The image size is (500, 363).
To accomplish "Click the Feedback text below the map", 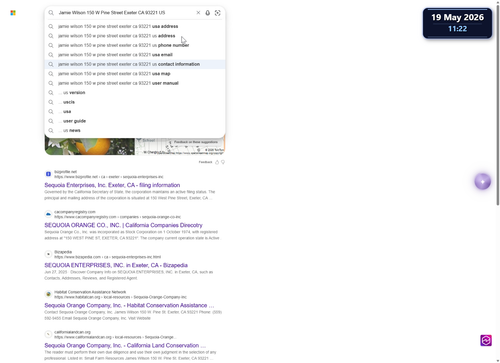I will point(205,162).
